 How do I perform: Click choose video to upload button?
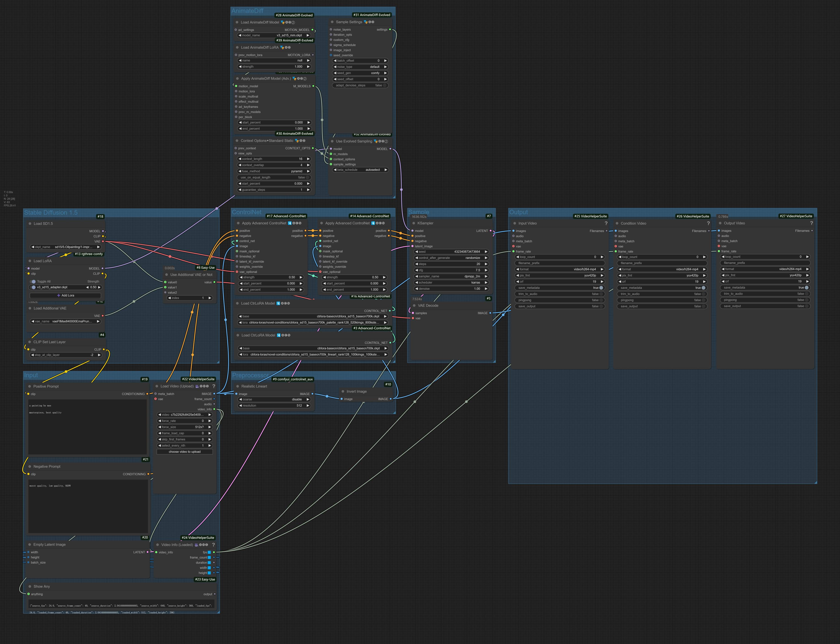pos(184,452)
